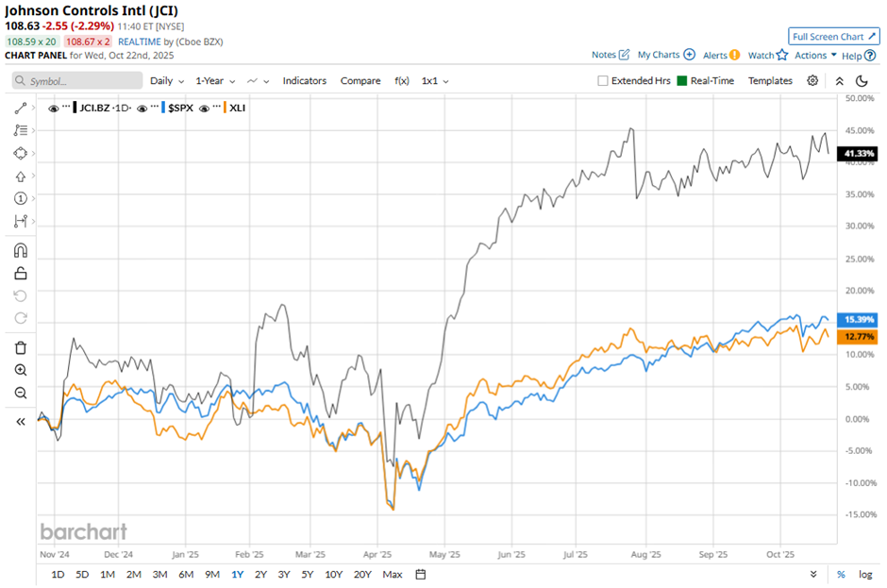This screenshot has width=887, height=588.
Task: Select the measure range tool
Action: 21,221
